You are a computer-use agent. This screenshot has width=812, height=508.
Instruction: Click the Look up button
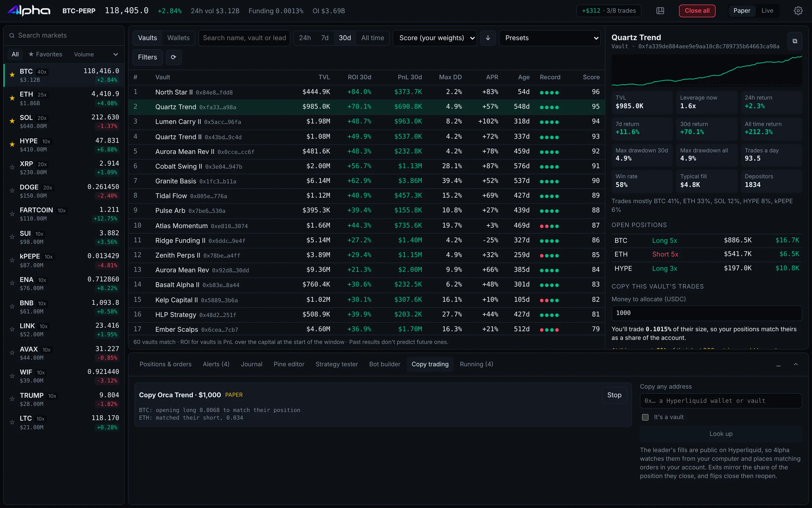click(721, 434)
